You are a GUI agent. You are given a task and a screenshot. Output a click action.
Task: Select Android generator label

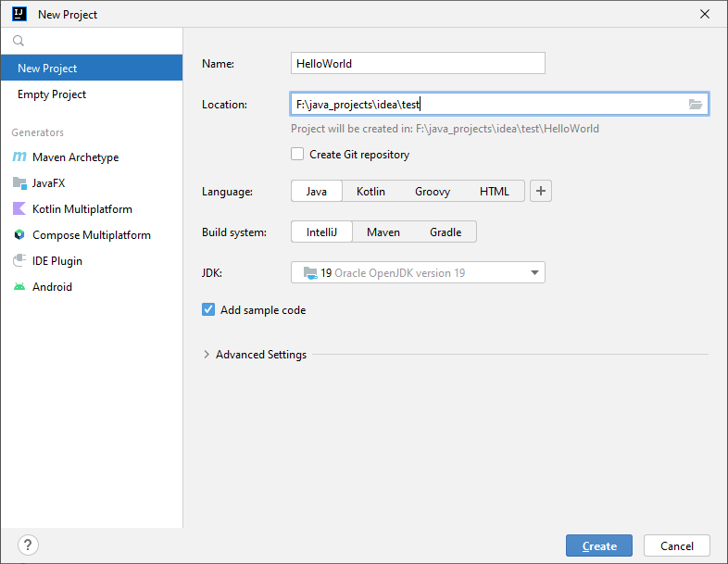pos(52,287)
